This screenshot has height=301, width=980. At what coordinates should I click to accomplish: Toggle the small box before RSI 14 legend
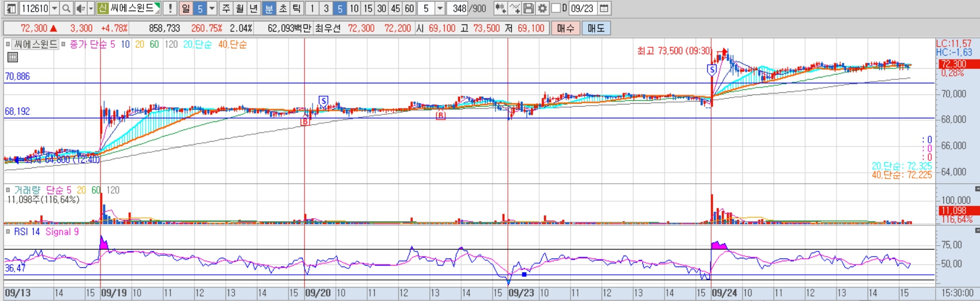tap(8, 232)
